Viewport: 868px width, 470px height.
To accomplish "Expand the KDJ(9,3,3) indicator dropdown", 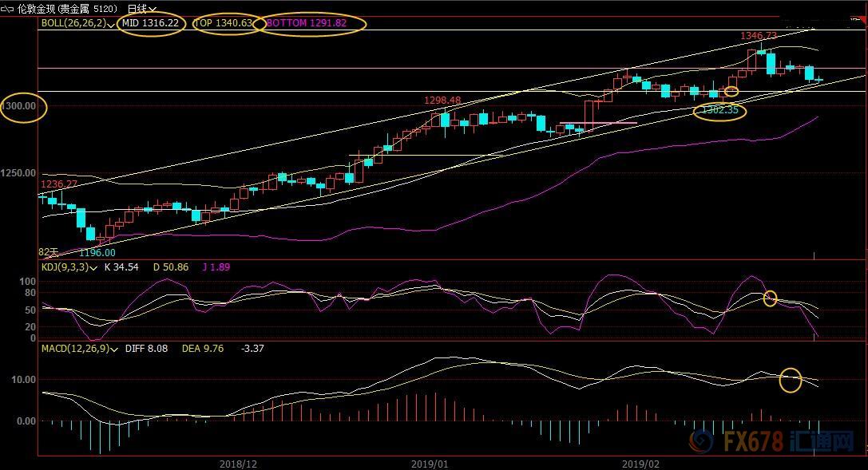I will [94, 267].
